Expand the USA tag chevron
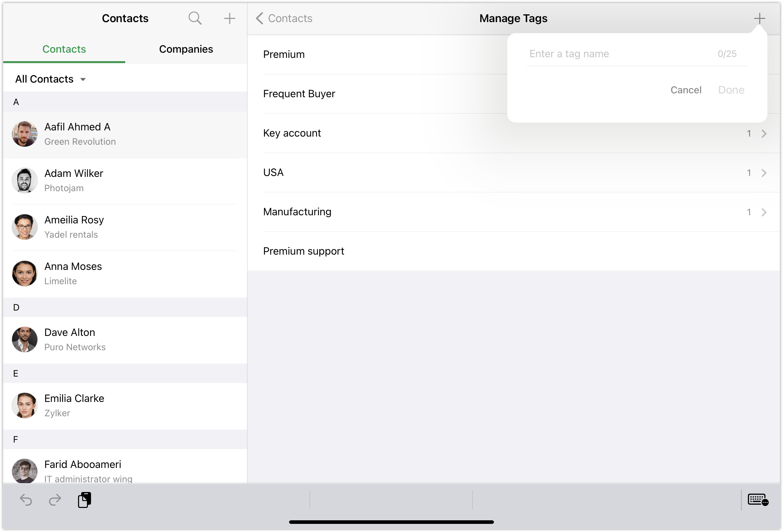Image resolution: width=783 pixels, height=532 pixels. pyautogui.click(x=764, y=173)
